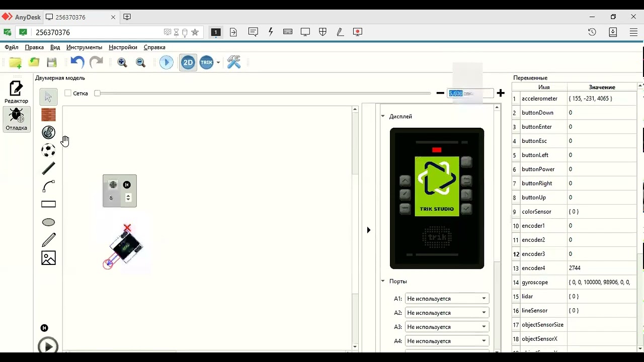Select the pencil freehand tool
This screenshot has width=644, height=362.
pos(48,240)
